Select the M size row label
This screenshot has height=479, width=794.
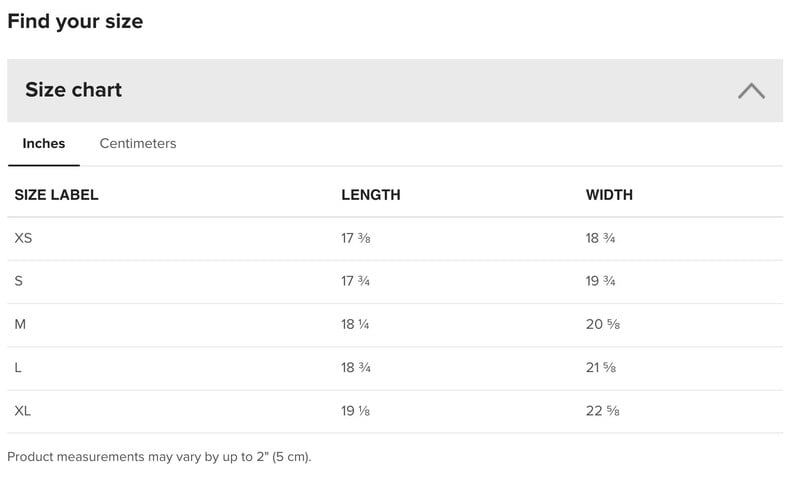20,324
